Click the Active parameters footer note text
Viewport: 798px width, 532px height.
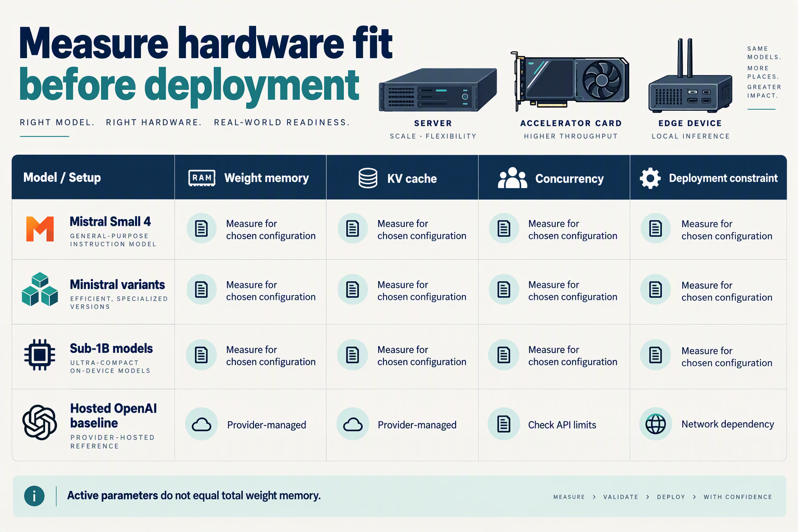point(194,496)
